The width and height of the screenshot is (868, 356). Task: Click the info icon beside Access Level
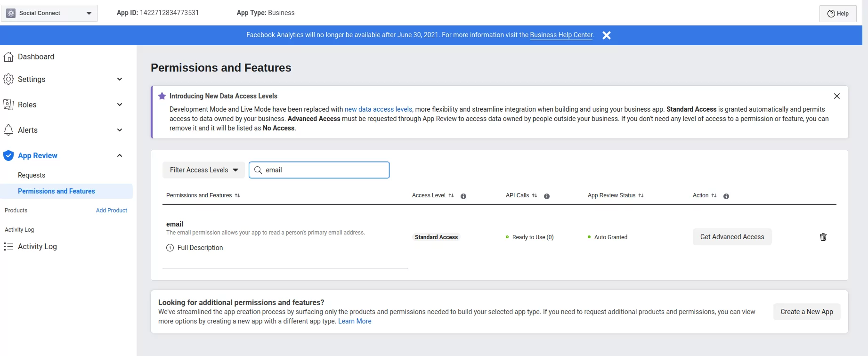pos(463,196)
